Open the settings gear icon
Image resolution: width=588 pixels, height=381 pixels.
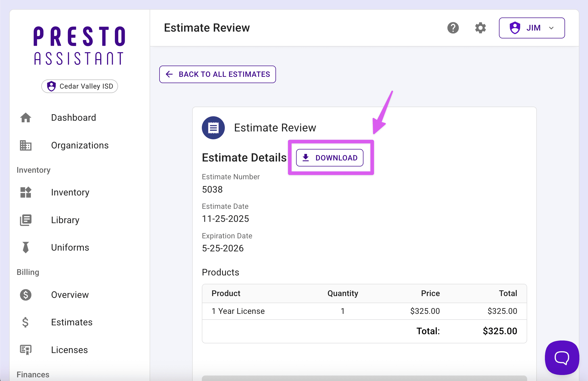point(480,28)
